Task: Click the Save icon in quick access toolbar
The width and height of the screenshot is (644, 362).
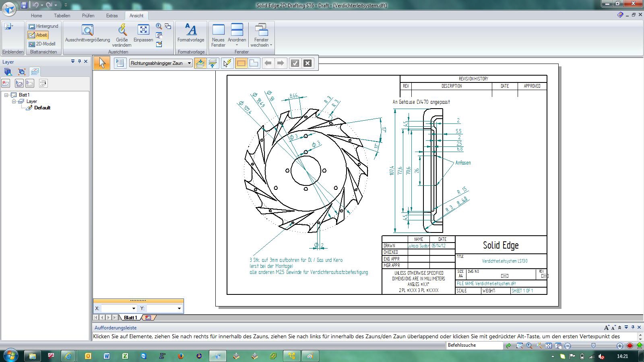Action: [x=24, y=5]
